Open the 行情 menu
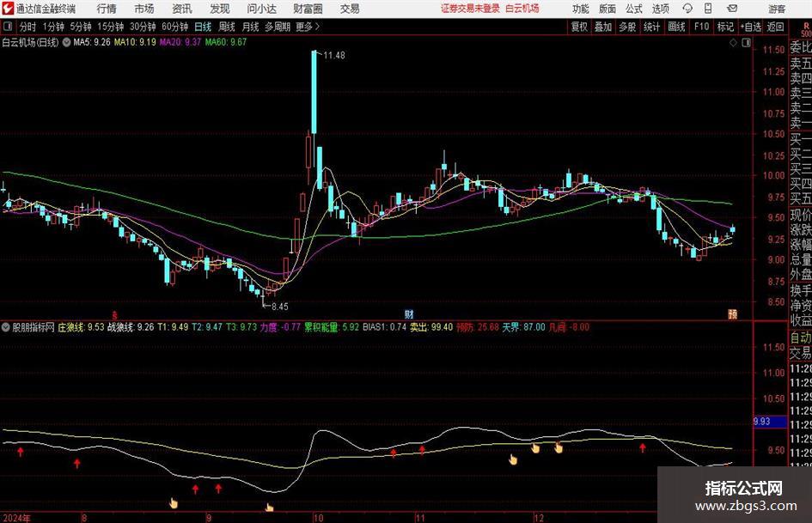The image size is (812, 523). tap(107, 9)
